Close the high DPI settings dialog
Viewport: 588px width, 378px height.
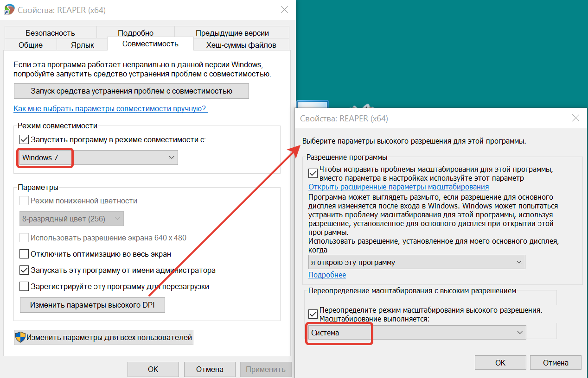tap(575, 118)
